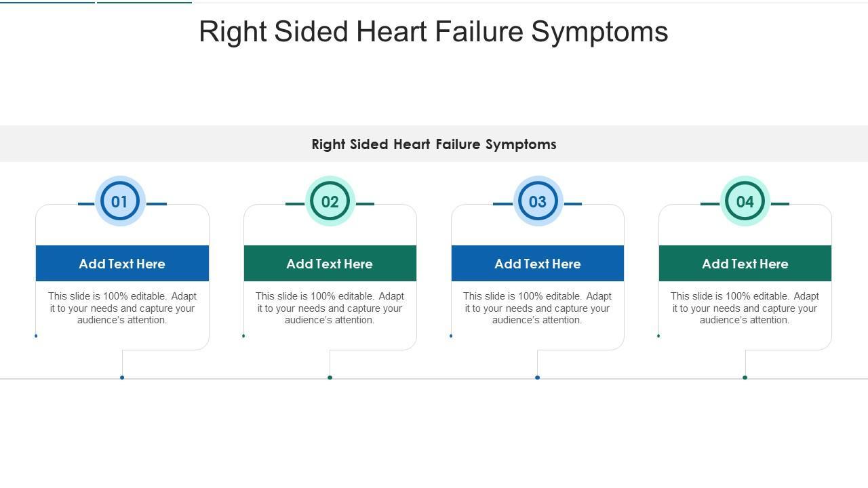Click the 01 numbered circle badge
This screenshot has width=868, height=488.
point(120,201)
